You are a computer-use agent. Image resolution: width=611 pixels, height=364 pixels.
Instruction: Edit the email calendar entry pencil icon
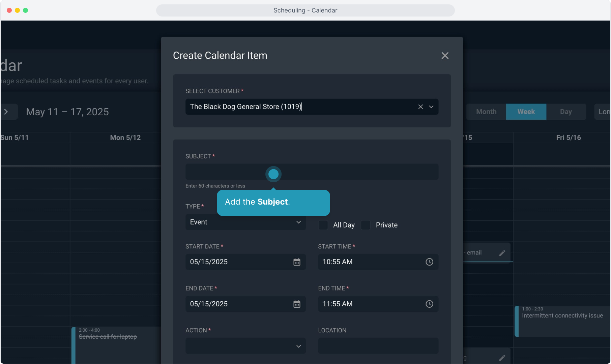point(502,253)
